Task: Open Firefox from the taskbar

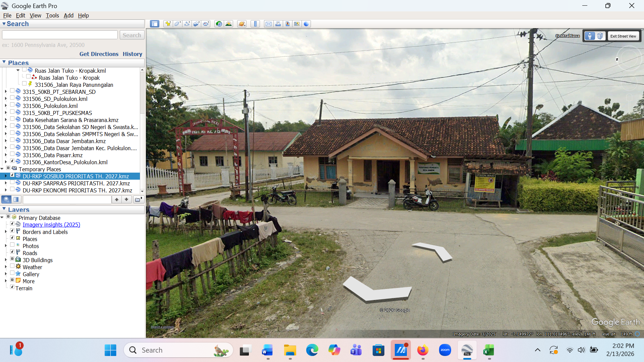Action: click(423, 350)
